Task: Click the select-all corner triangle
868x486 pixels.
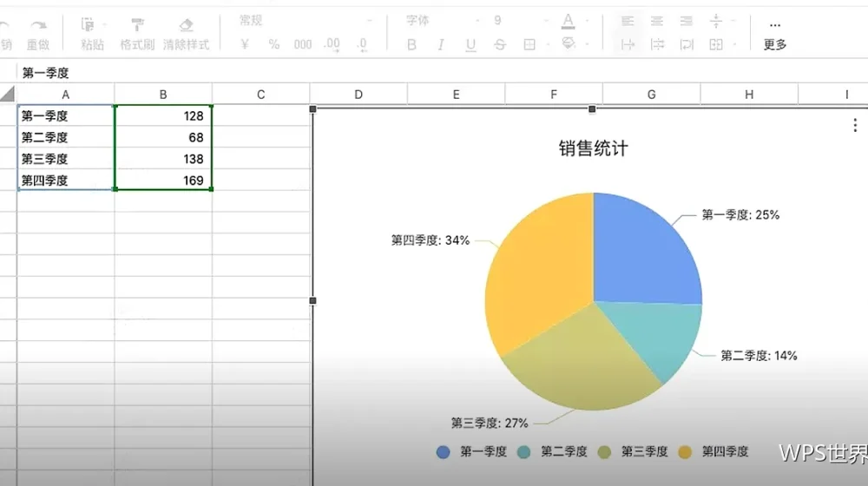Action: pos(8,94)
